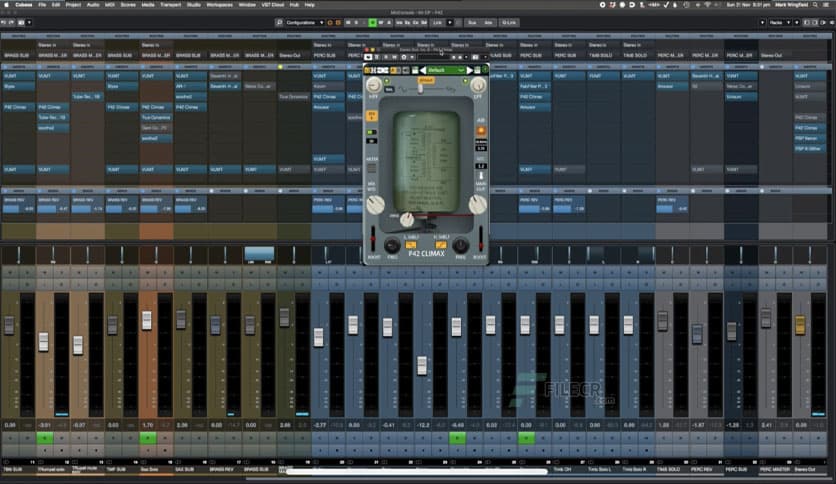Click the Link button in mixer toolbar
836x484 pixels.
click(438, 23)
